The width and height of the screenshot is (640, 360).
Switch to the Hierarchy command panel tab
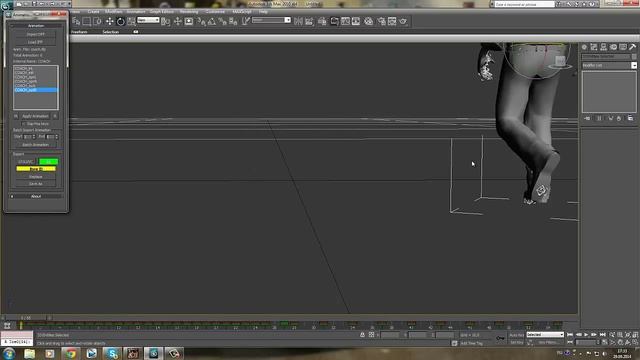point(604,47)
